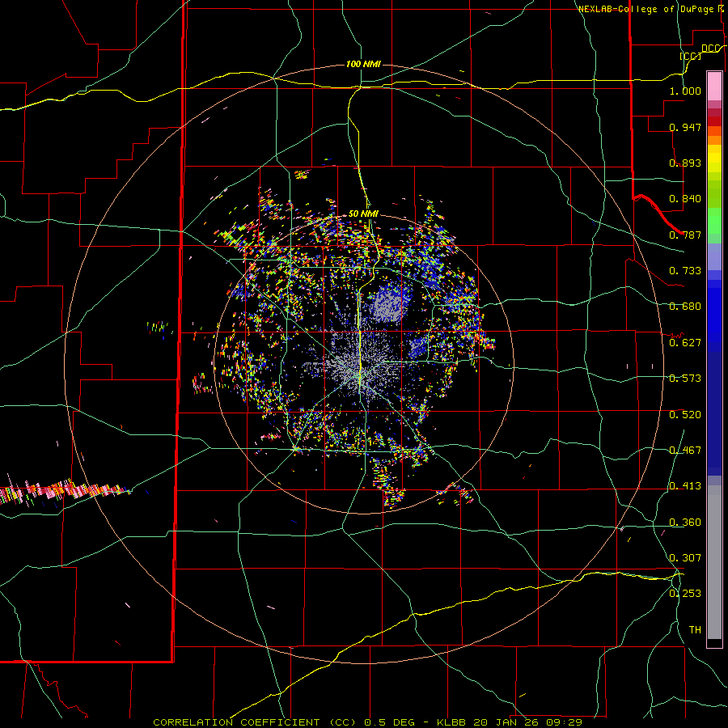728x728 pixels.
Task: Select the 0.947 legend value
Action: pos(685,127)
